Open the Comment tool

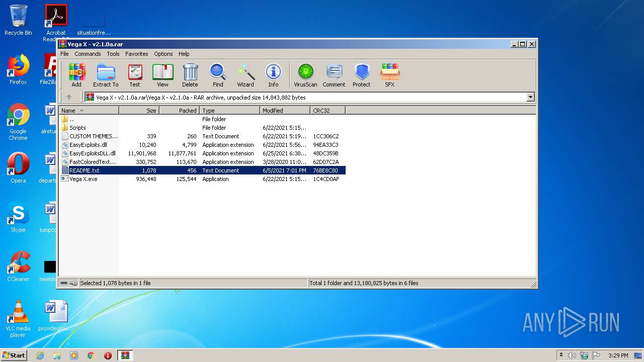pos(334,75)
